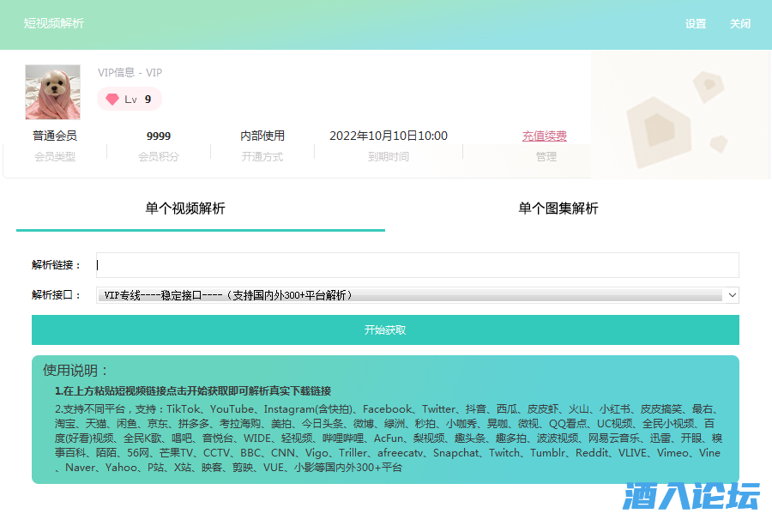The image size is (772, 532).
Task: Click the 短视频解析 window title
Action: click(x=54, y=24)
